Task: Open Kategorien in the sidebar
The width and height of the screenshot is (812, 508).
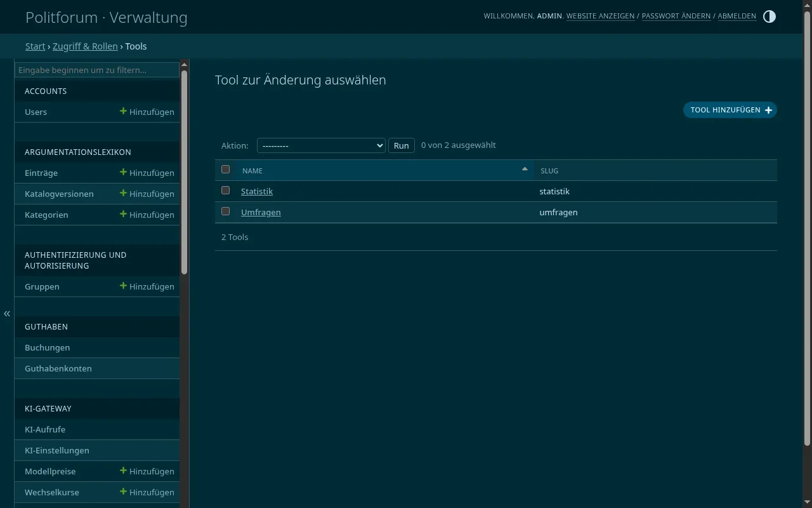Action: (46, 215)
